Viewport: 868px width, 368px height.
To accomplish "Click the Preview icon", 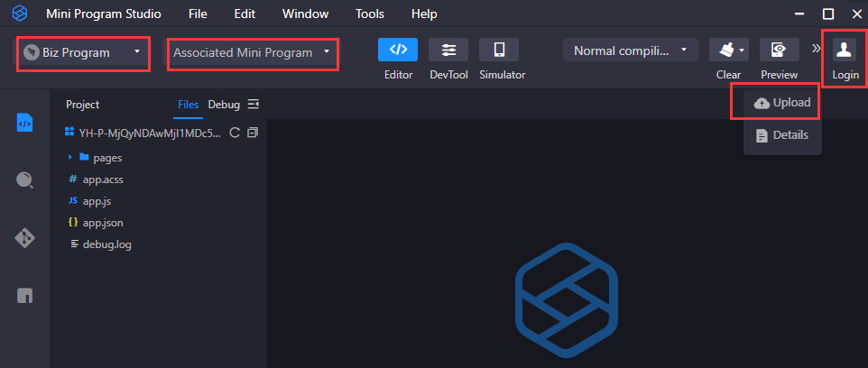I will point(779,51).
